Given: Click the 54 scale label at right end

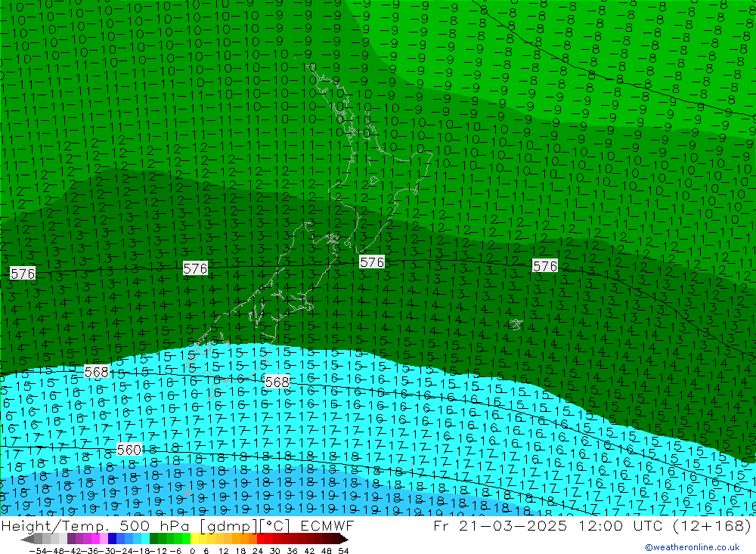Looking at the screenshot, I should click(x=343, y=551).
